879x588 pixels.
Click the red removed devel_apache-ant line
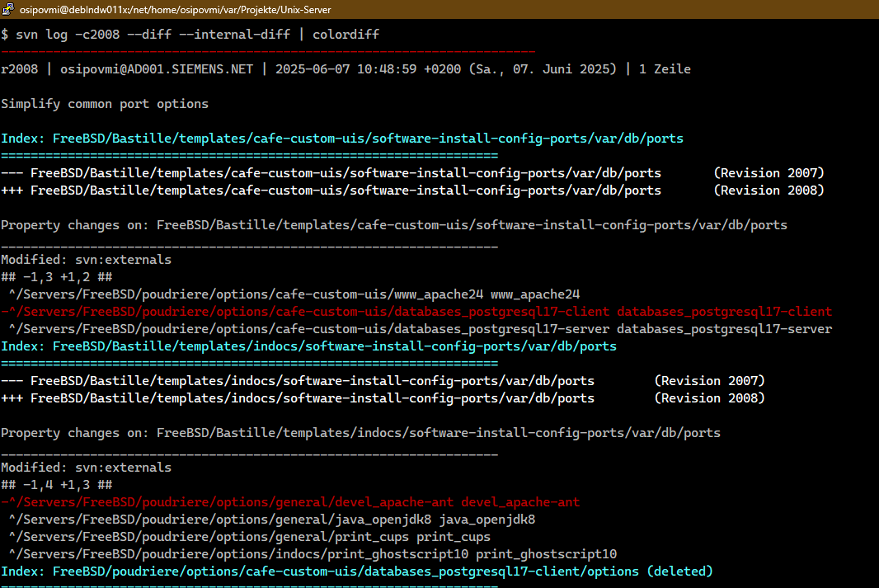click(290, 502)
